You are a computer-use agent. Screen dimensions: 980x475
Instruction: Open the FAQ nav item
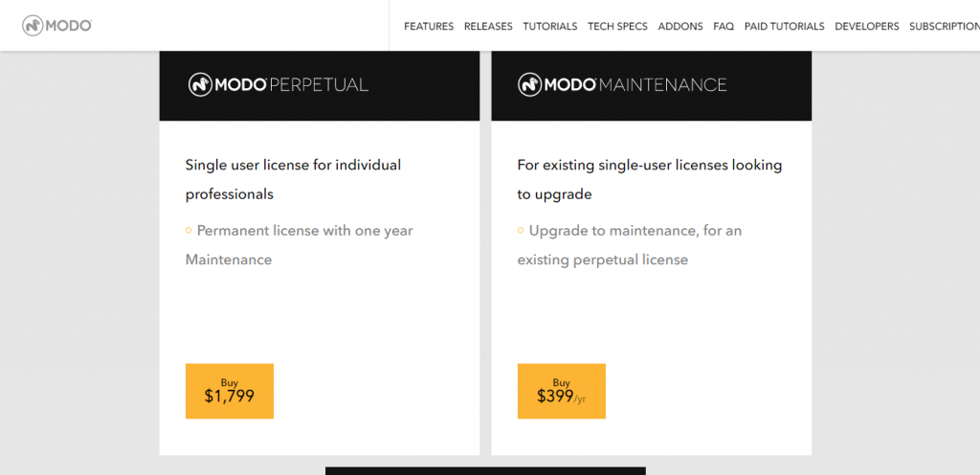(724, 27)
